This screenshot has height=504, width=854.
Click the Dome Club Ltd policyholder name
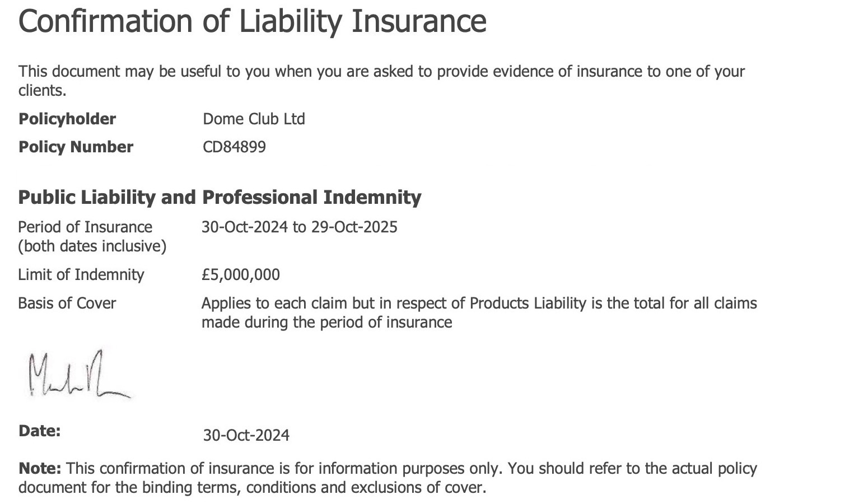[x=254, y=119]
